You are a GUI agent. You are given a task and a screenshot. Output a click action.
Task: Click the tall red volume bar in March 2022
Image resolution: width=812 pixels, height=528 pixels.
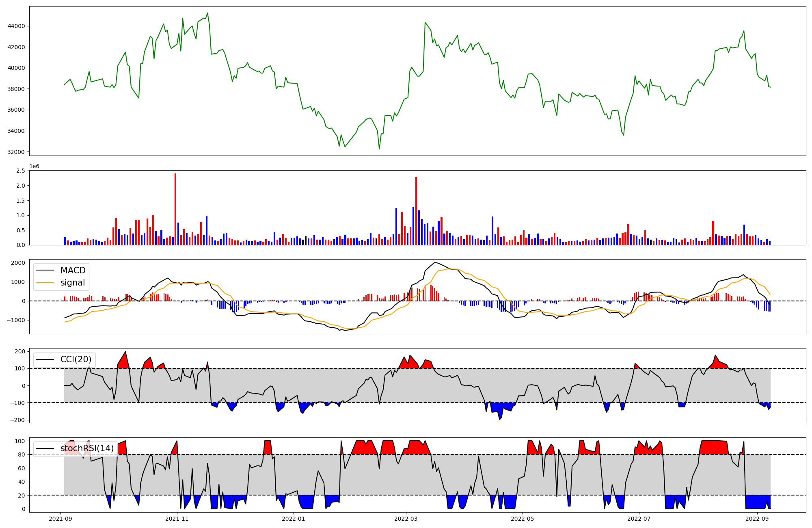click(416, 210)
